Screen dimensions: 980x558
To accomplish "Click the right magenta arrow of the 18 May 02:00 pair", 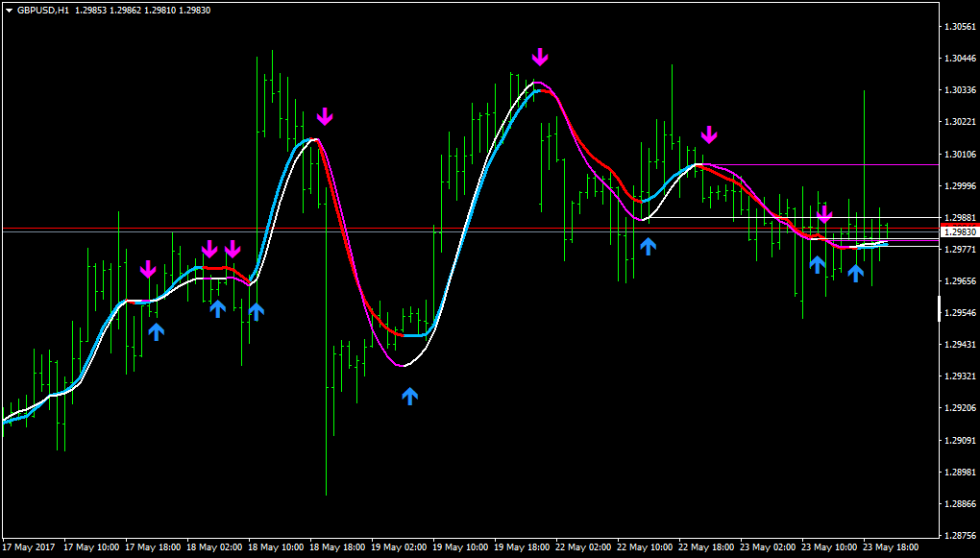I will pos(233,250).
